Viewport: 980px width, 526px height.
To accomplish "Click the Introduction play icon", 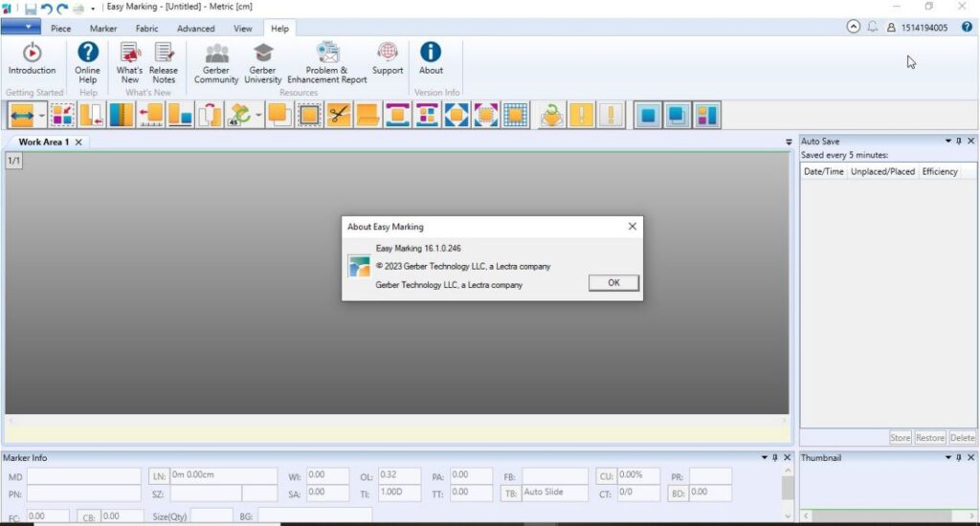I will (x=32, y=54).
